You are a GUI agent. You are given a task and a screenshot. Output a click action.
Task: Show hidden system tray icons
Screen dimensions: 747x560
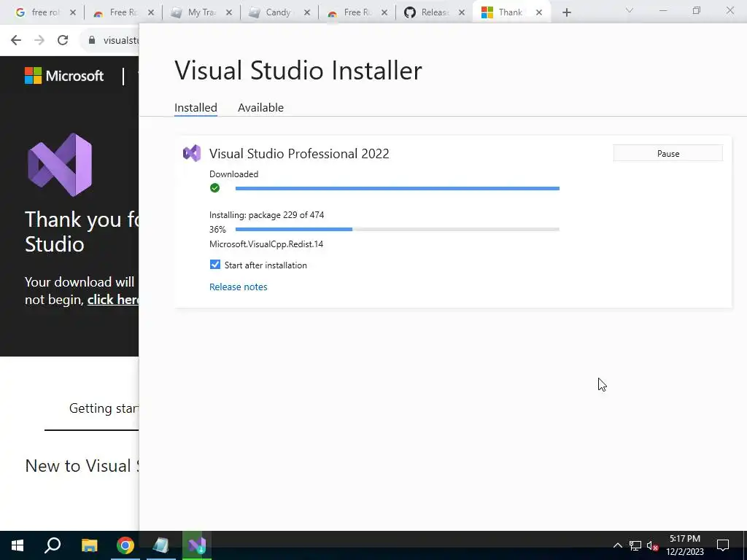(x=617, y=545)
